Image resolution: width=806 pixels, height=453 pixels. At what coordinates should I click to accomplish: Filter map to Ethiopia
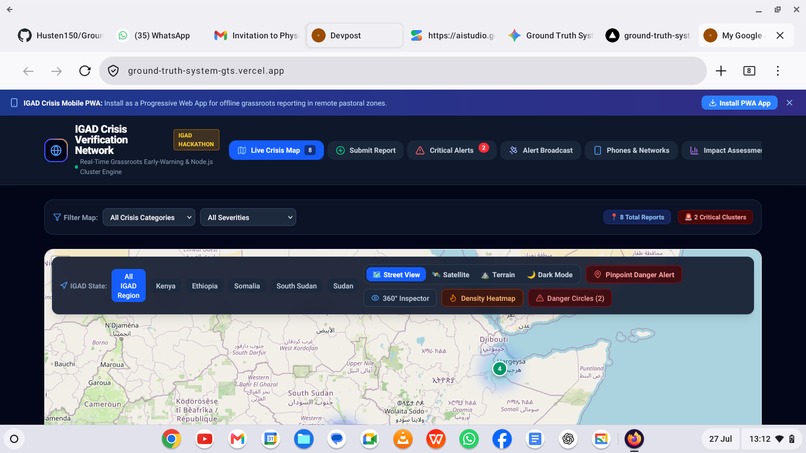205,286
